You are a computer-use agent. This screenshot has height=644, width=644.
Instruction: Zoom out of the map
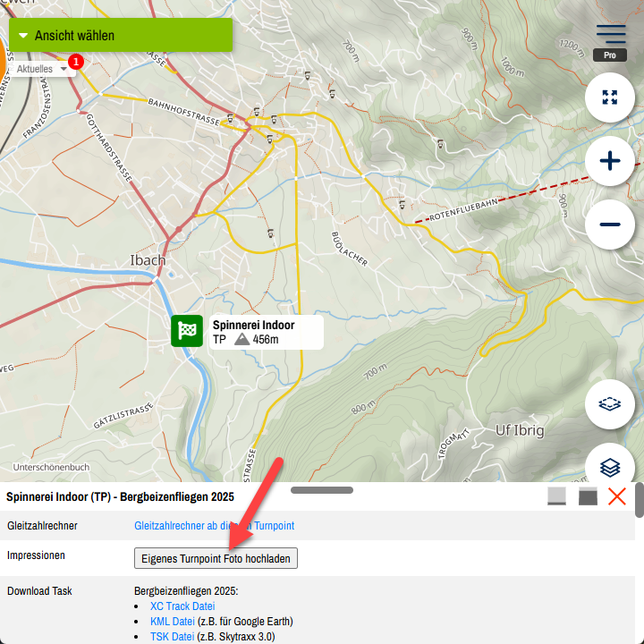click(610, 224)
